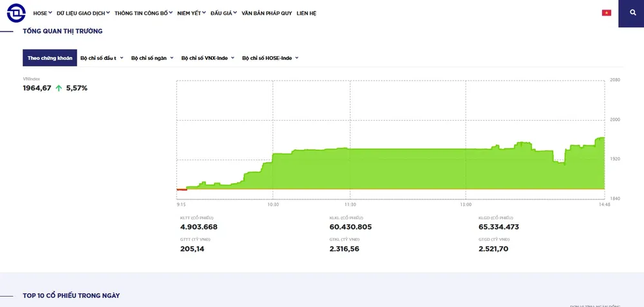This screenshot has width=644, height=307.
Task: Open the ĐẤU GIÁ menu
Action: 223,13
